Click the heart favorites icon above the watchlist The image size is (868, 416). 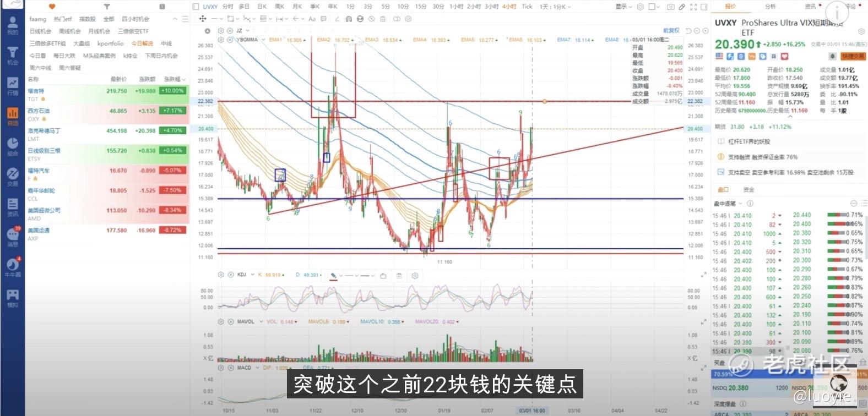pos(52,7)
